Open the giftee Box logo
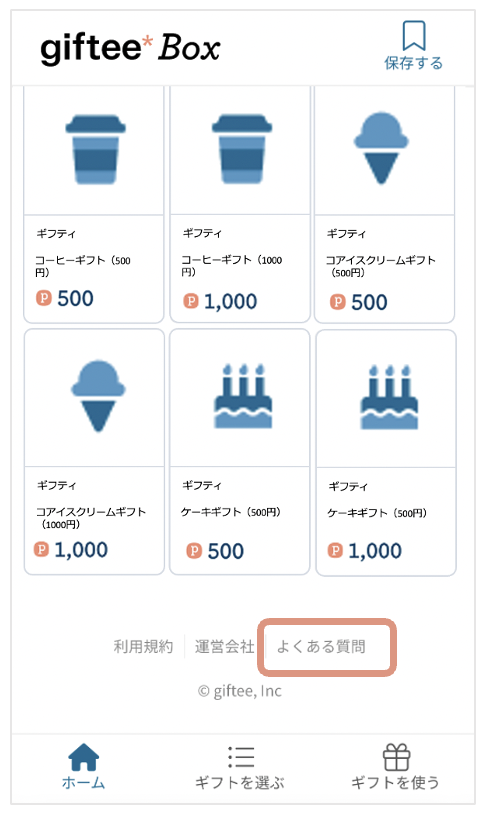This screenshot has height=816, width=488. tap(131, 49)
